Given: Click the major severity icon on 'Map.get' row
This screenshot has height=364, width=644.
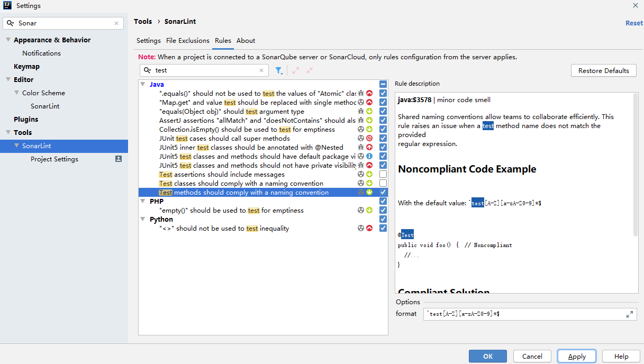Looking at the screenshot, I should [x=369, y=102].
